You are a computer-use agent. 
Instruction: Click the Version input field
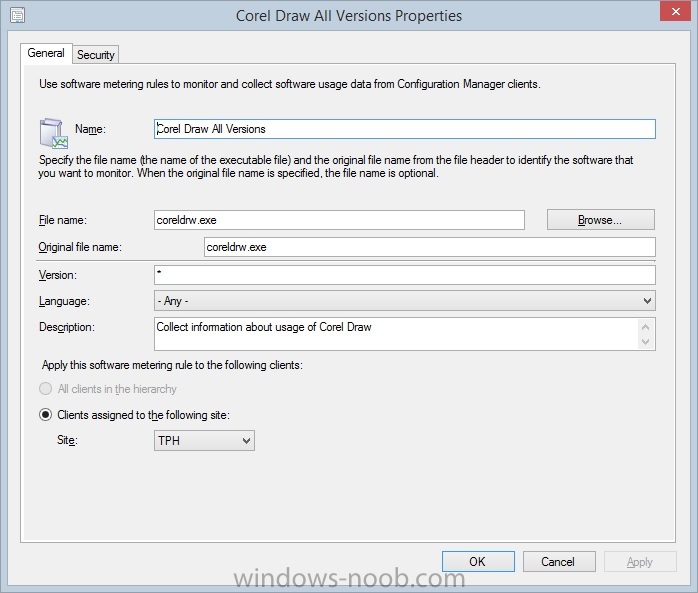[405, 275]
